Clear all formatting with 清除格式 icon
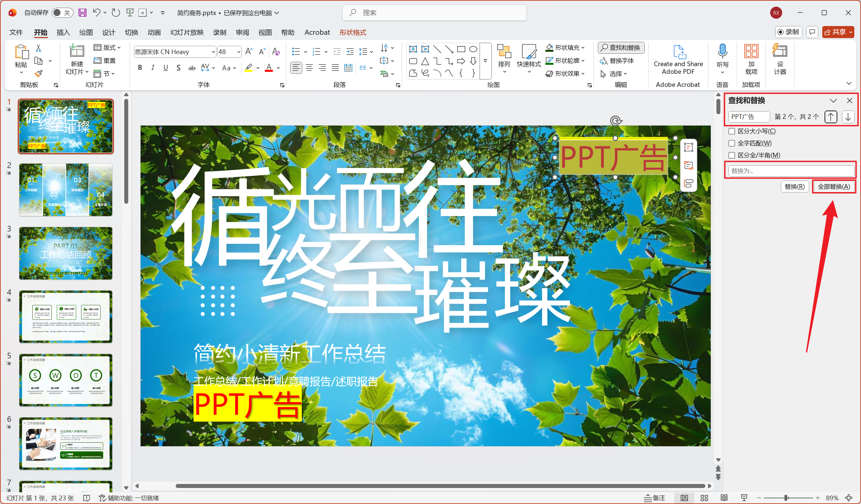This screenshot has width=861, height=504. 276,51
